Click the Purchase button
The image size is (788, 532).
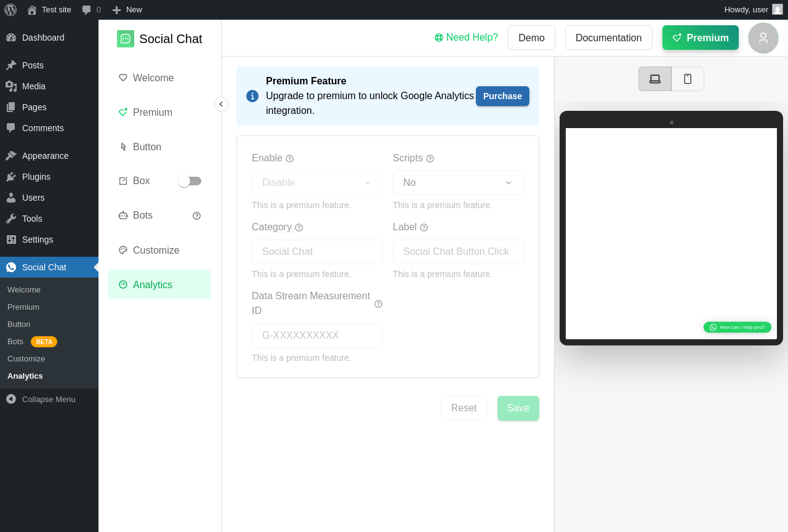pos(502,96)
